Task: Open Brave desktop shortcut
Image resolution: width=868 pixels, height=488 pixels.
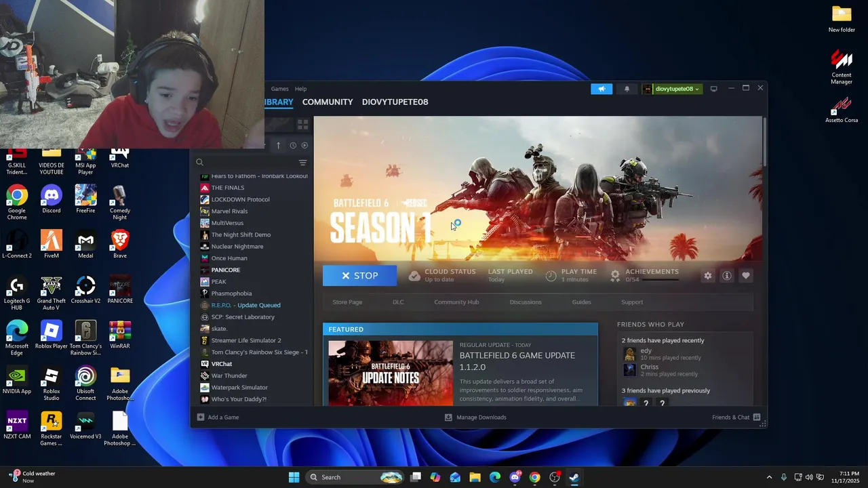Action: 120,245
